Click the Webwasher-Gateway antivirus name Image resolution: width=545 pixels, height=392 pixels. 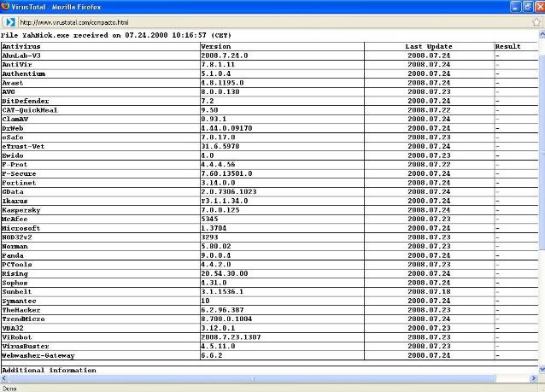click(38, 356)
